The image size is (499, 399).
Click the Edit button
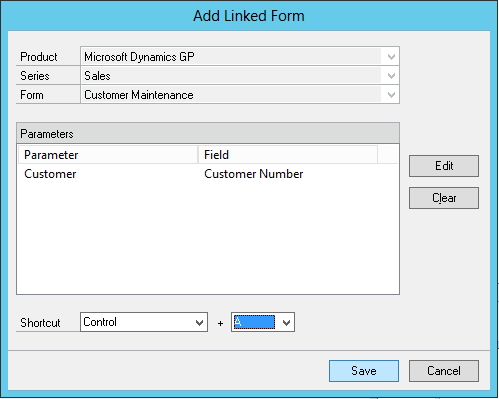click(x=444, y=166)
